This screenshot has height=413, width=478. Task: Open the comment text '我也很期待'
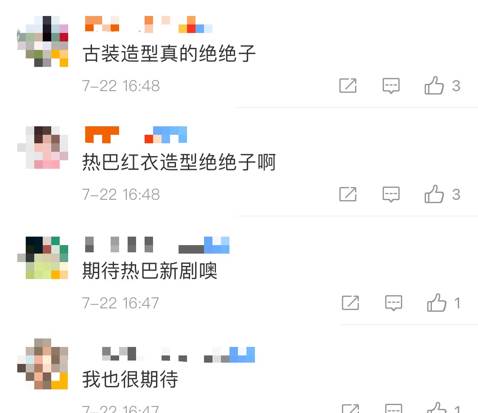click(130, 379)
